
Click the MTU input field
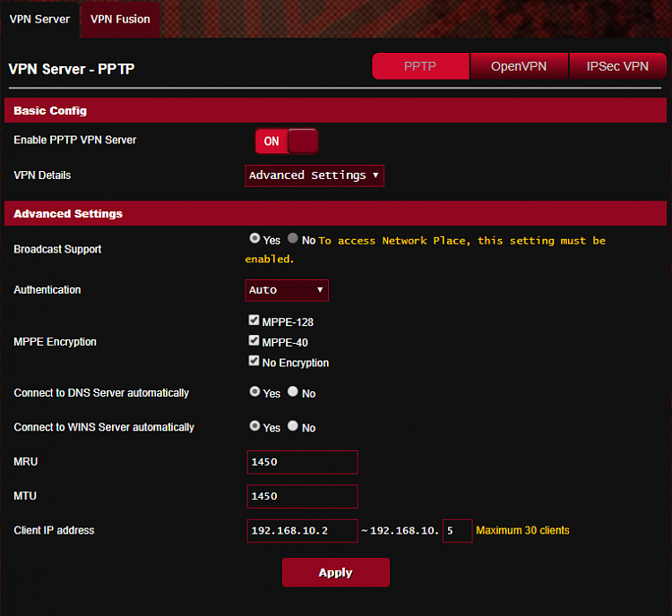[302, 497]
